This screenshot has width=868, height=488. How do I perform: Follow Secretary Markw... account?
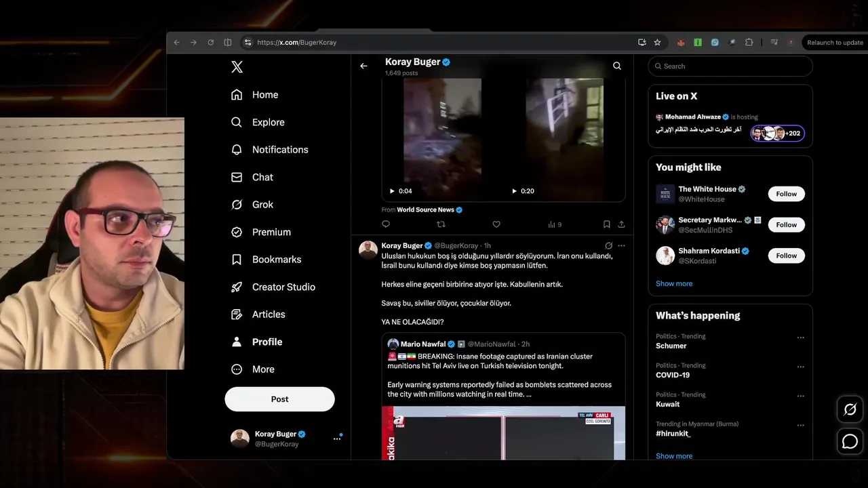coord(787,225)
